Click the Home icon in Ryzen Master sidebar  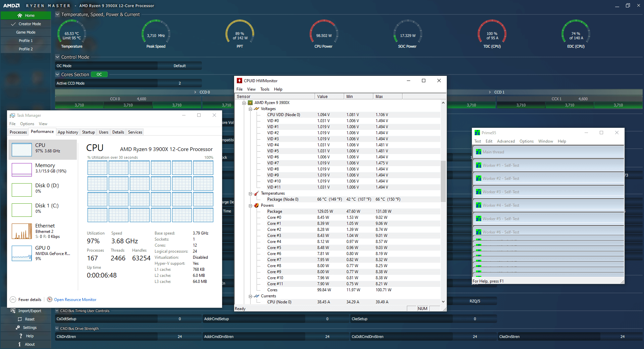point(20,15)
